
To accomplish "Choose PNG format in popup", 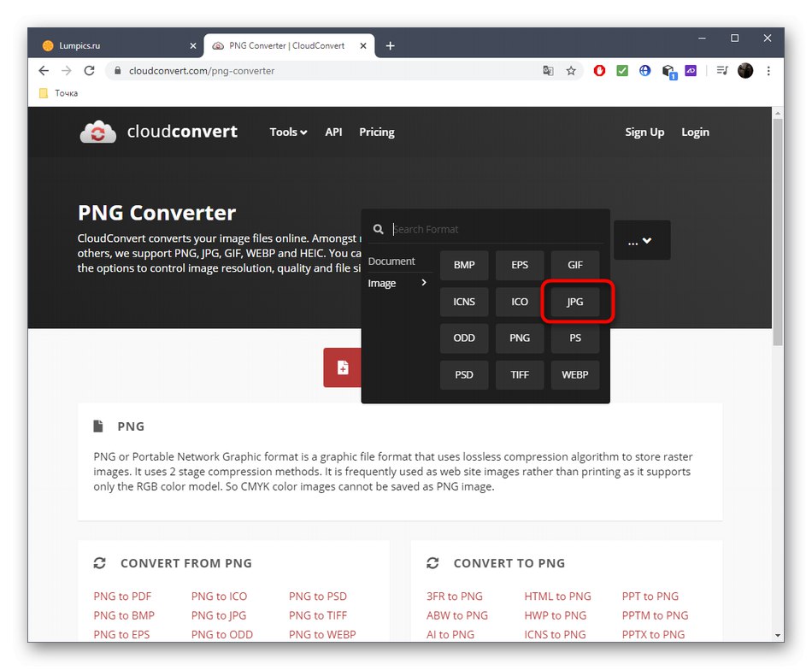I will coord(520,338).
